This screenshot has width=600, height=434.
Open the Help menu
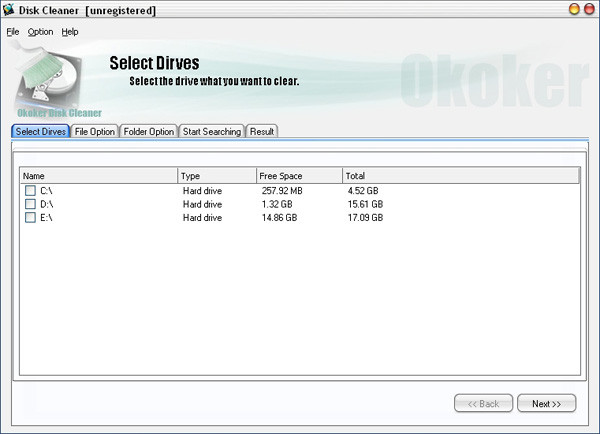70,32
